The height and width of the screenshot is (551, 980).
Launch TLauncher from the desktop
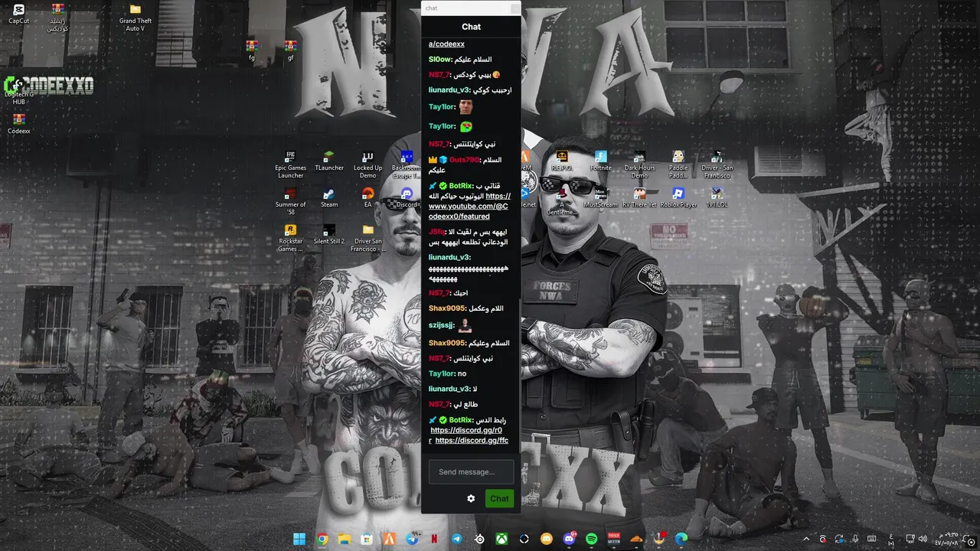329,161
